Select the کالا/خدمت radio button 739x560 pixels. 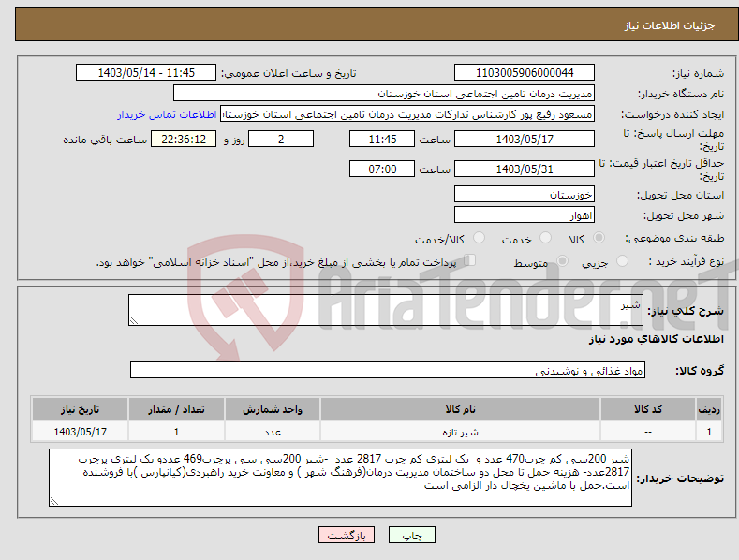click(479, 238)
